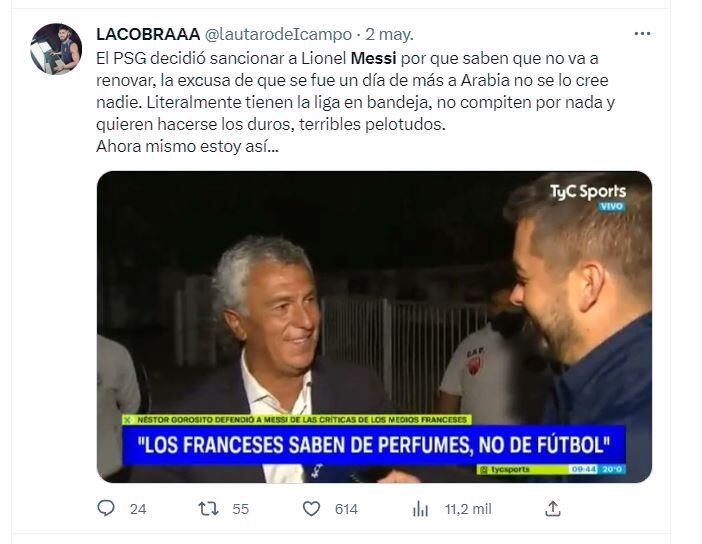Click the 55 retweets count
Image resolution: width=702 pixels, height=544 pixels.
(240, 509)
